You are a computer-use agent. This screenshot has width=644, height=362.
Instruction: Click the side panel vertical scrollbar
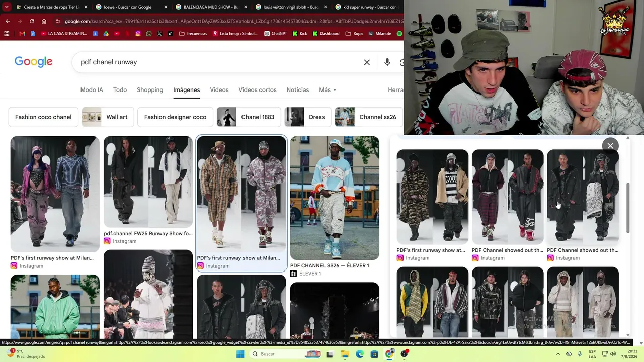pyautogui.click(x=628, y=208)
